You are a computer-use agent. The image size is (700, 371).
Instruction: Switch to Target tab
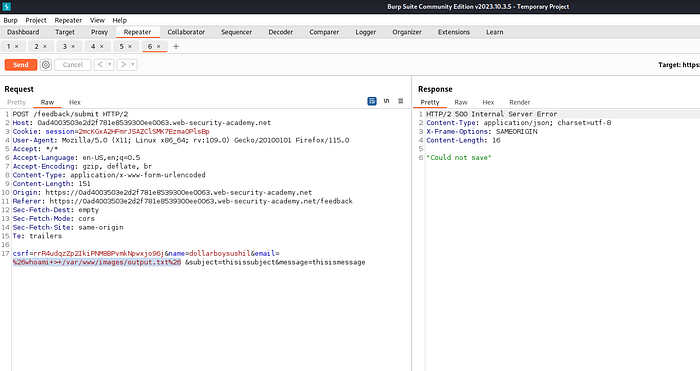[x=65, y=32]
